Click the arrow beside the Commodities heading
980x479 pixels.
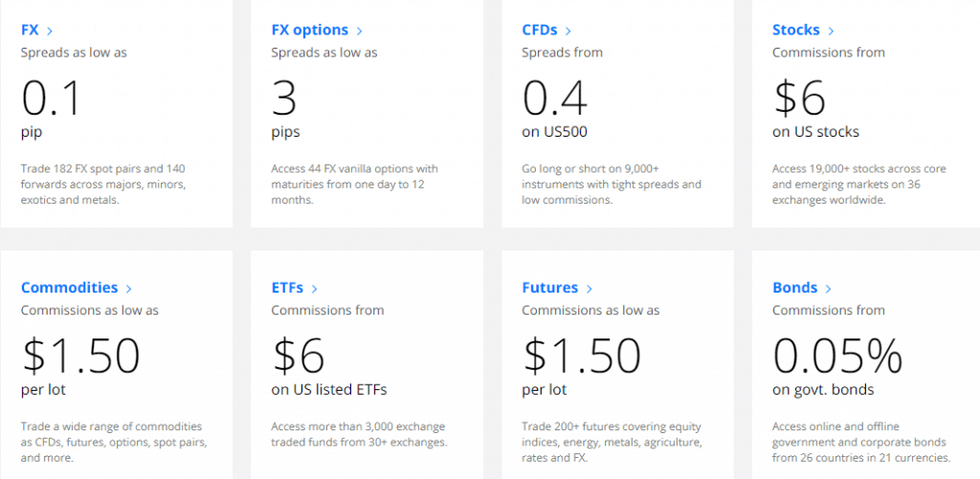pyautogui.click(x=129, y=288)
